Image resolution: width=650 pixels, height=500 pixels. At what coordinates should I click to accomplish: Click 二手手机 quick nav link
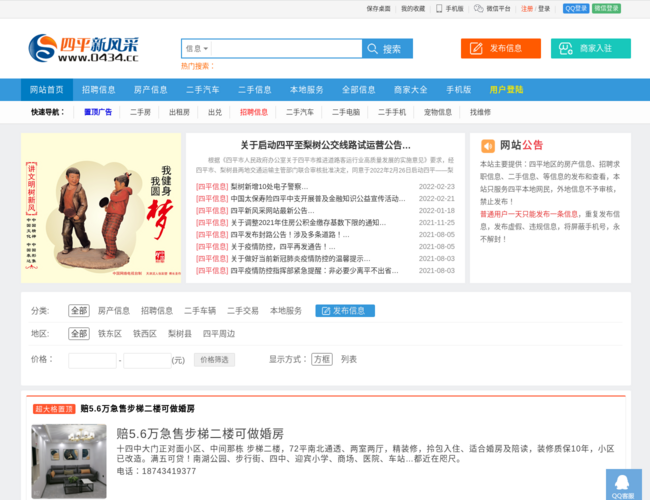(392, 112)
